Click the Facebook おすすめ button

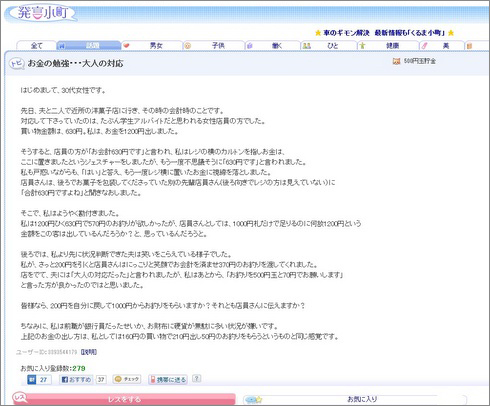click(77, 379)
